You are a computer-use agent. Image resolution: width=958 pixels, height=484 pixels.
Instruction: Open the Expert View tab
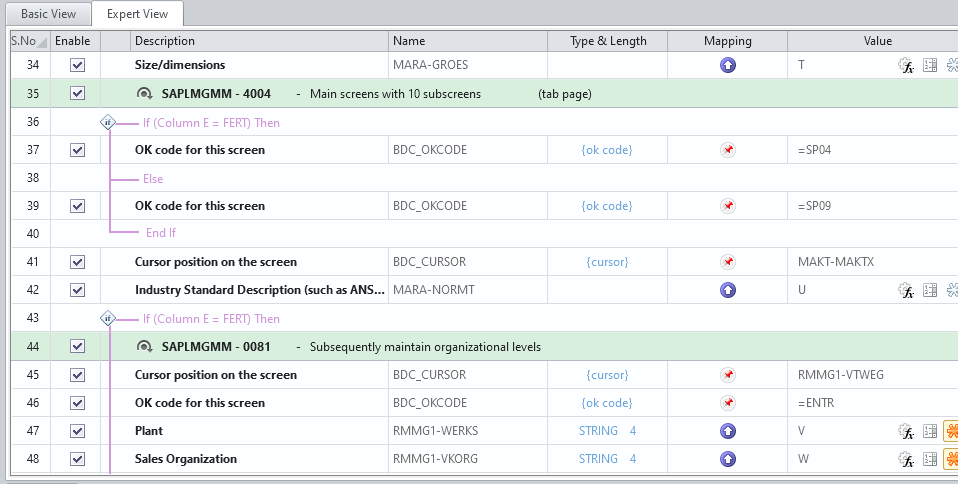(137, 14)
